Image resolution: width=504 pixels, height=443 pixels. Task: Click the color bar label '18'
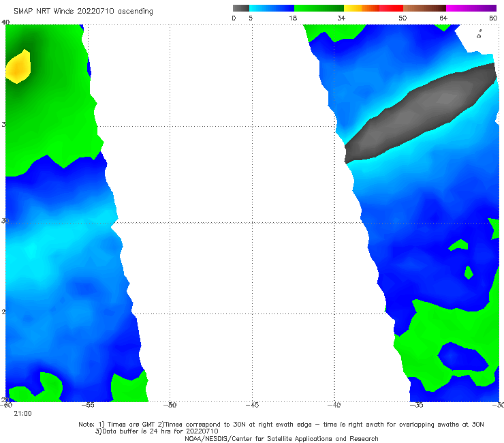click(293, 18)
